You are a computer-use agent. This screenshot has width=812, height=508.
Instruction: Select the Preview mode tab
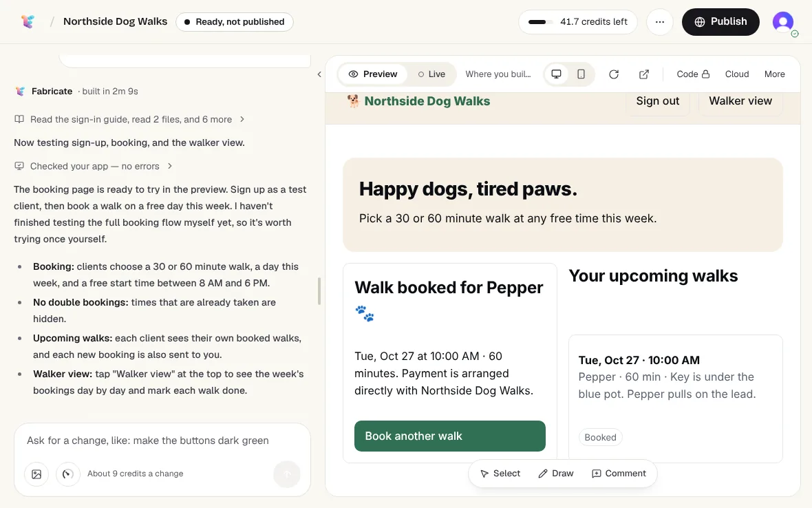pos(373,74)
